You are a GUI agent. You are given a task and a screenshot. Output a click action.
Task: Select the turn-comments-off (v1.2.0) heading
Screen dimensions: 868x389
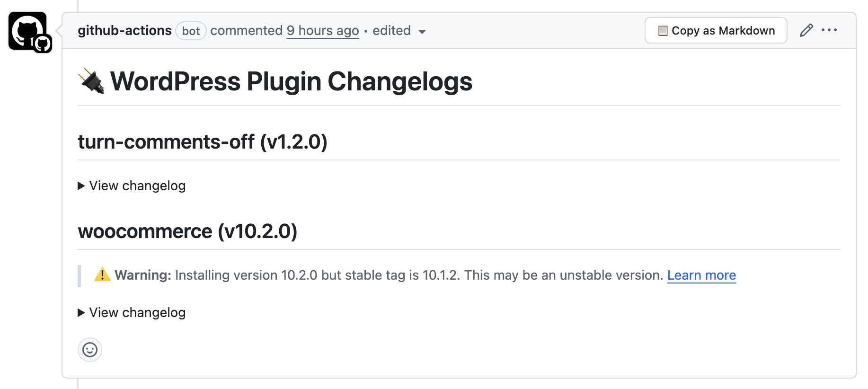coord(203,141)
